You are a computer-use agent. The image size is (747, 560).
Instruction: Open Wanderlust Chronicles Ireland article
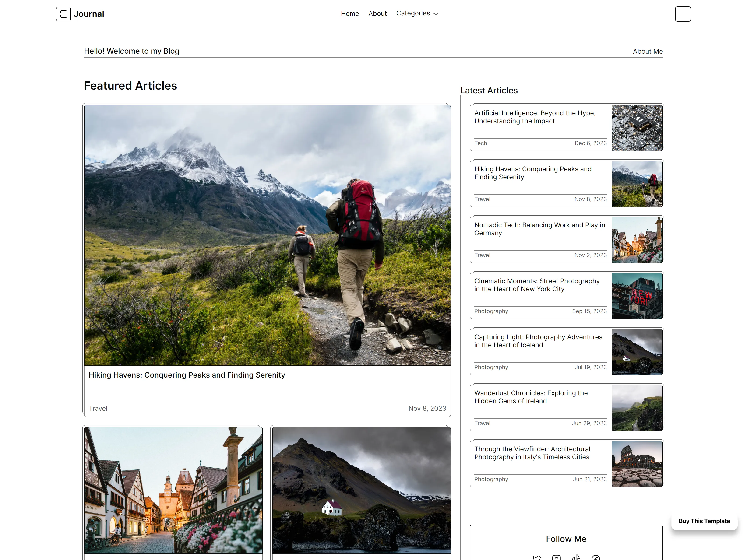click(531, 397)
